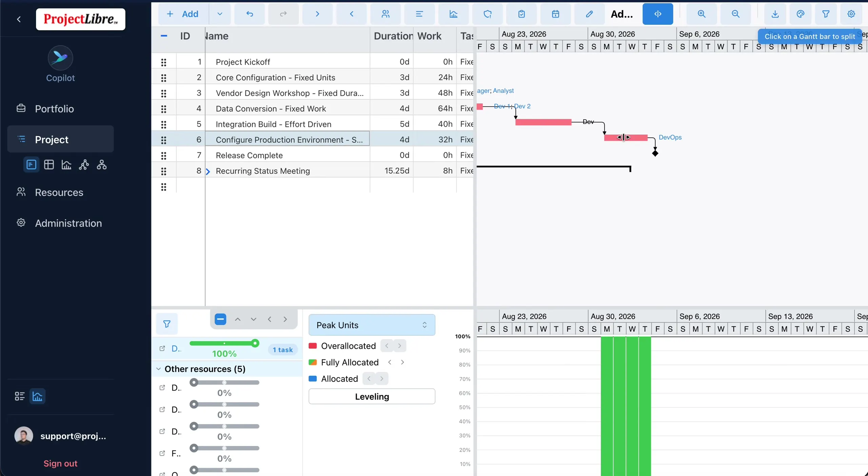This screenshot has width=868, height=476.
Task: Switch to Gantt view icon under Project
Action: (31, 165)
